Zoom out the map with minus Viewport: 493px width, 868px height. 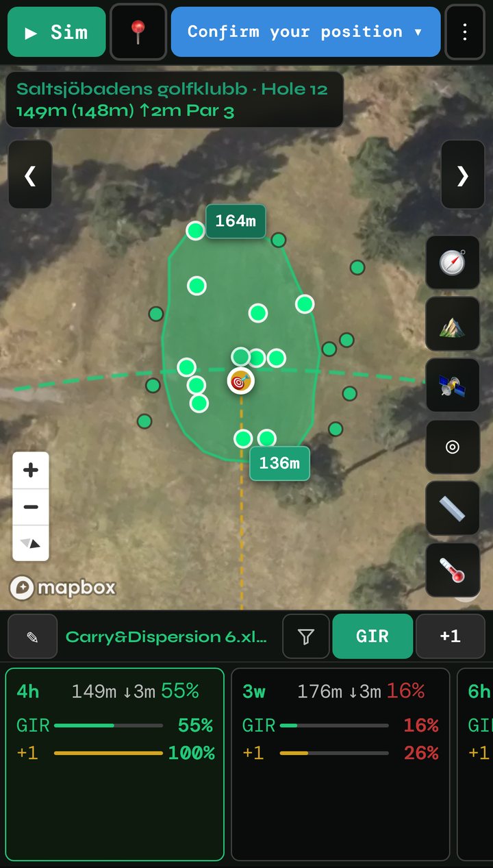(31, 507)
